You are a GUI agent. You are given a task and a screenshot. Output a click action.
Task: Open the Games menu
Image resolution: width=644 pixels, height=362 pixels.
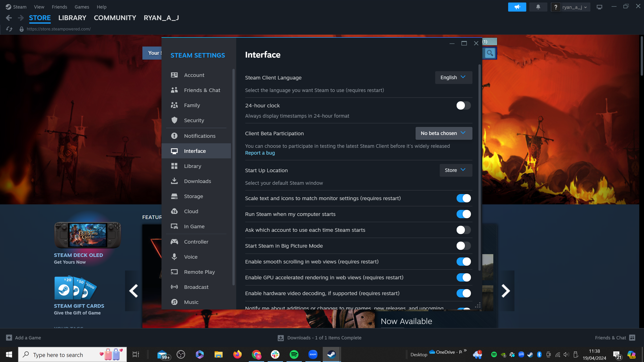[82, 7]
